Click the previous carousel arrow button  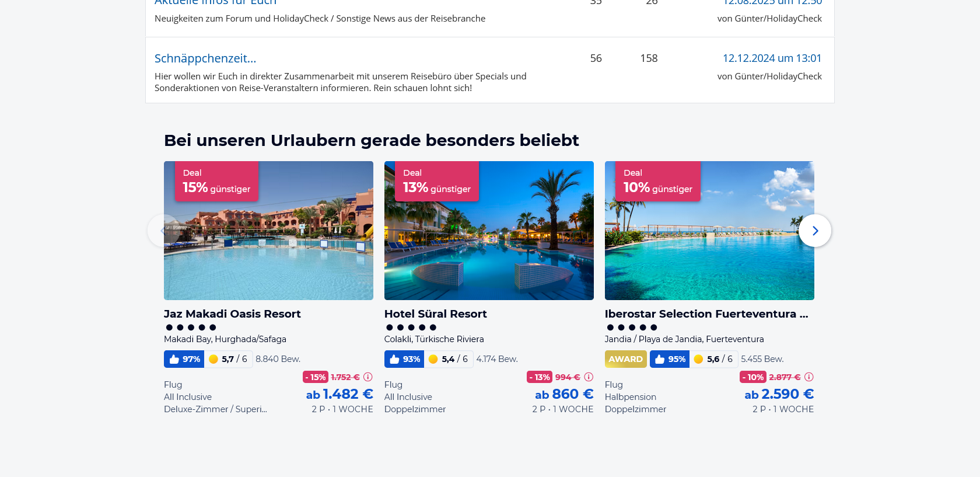tap(163, 231)
